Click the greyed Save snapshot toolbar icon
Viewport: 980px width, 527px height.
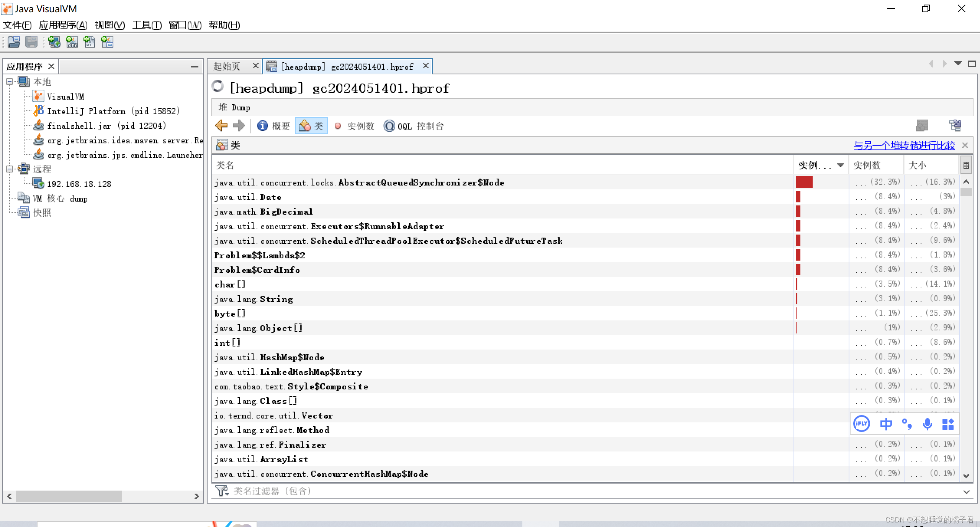tap(31, 42)
